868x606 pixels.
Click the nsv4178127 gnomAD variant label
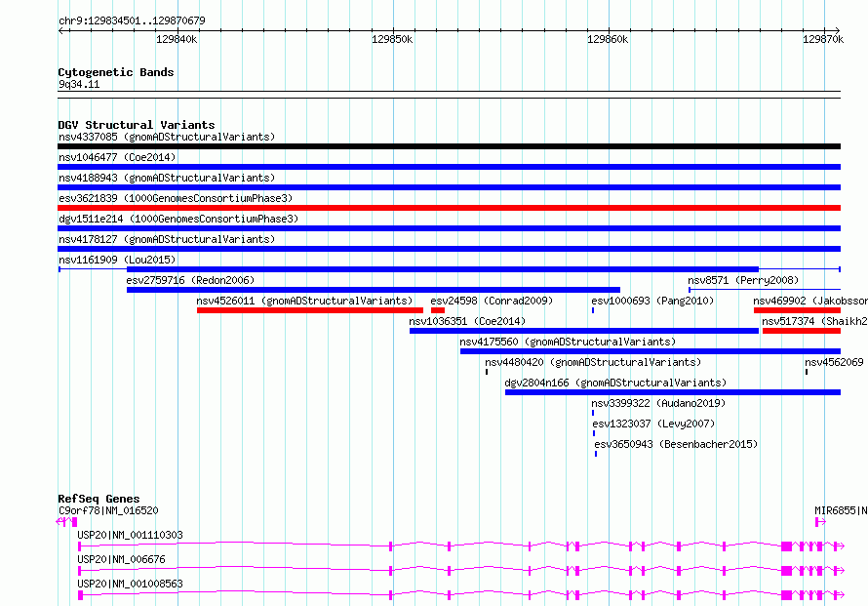pyautogui.click(x=167, y=239)
